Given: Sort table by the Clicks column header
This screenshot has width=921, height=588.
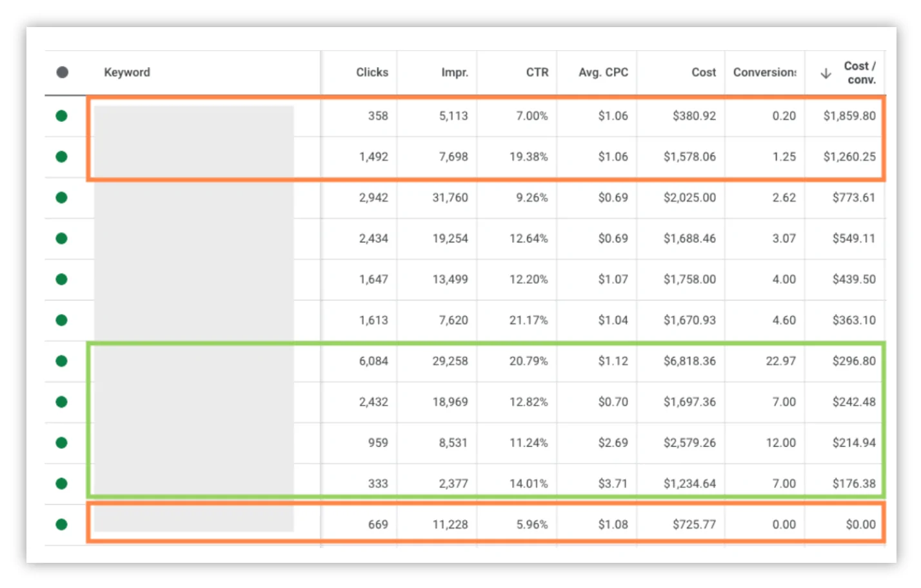Looking at the screenshot, I should pyautogui.click(x=371, y=72).
